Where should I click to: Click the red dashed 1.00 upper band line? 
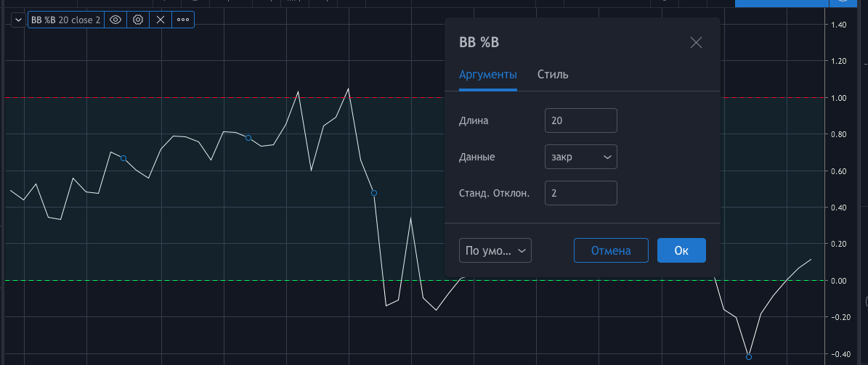[222, 98]
